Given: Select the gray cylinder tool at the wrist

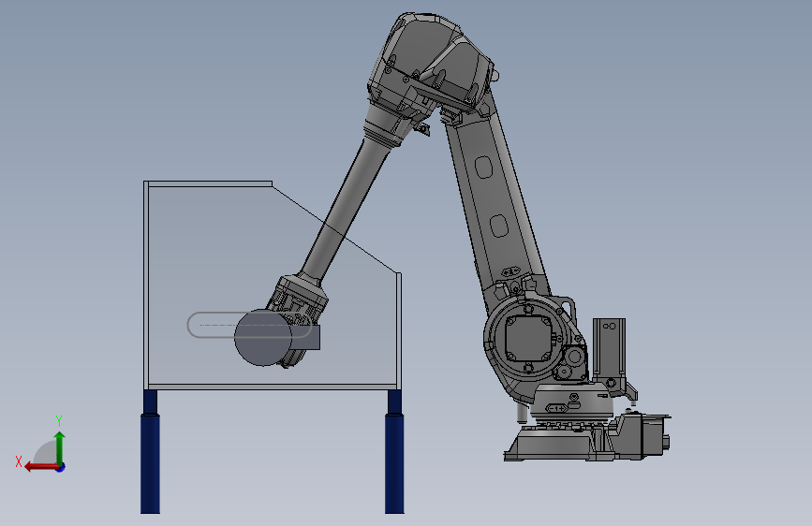Looking at the screenshot, I should pos(263,338).
